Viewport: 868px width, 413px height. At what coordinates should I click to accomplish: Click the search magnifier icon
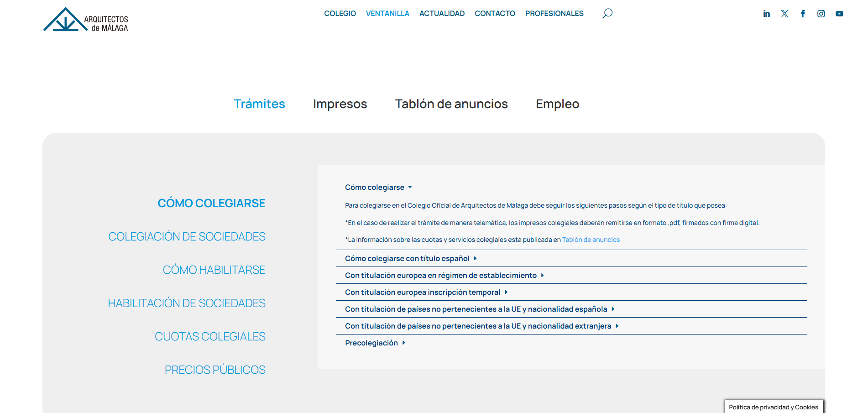tap(607, 13)
